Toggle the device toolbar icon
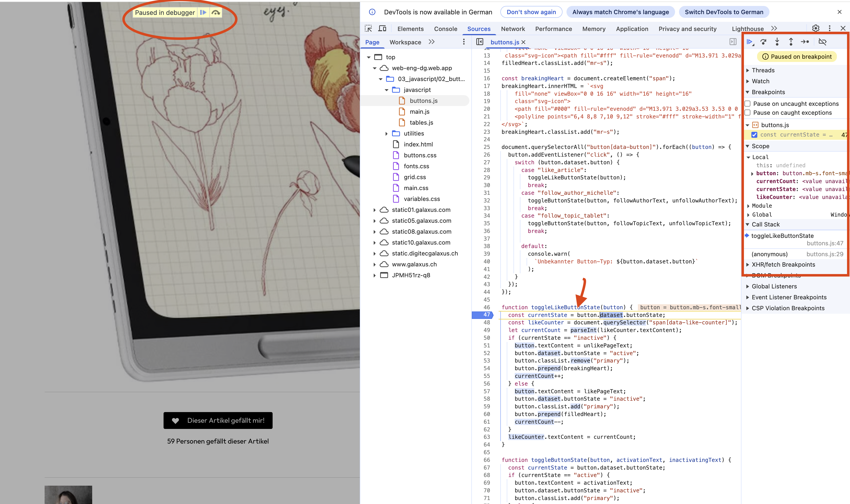 pos(382,28)
